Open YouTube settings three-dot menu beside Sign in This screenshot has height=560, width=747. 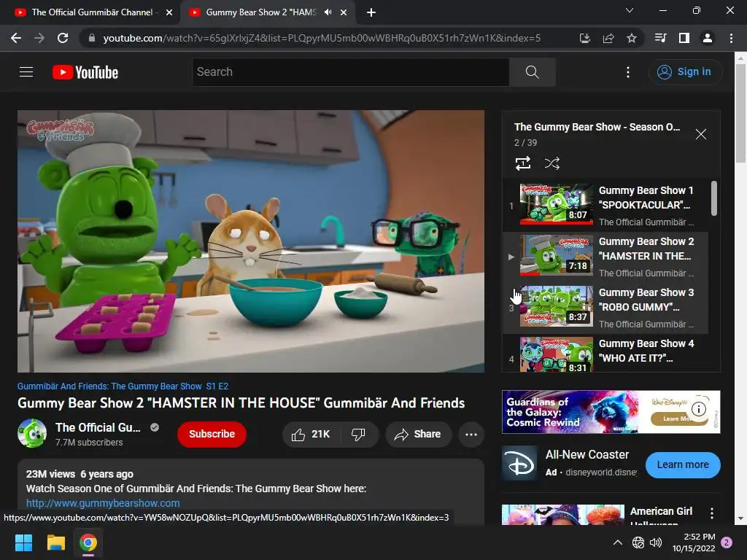click(x=628, y=72)
